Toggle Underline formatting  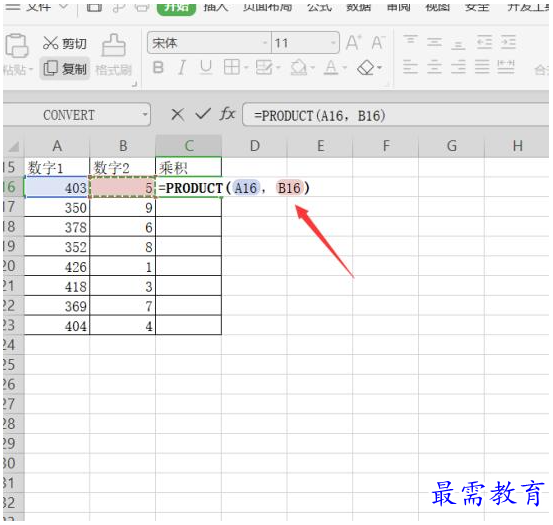(206, 67)
